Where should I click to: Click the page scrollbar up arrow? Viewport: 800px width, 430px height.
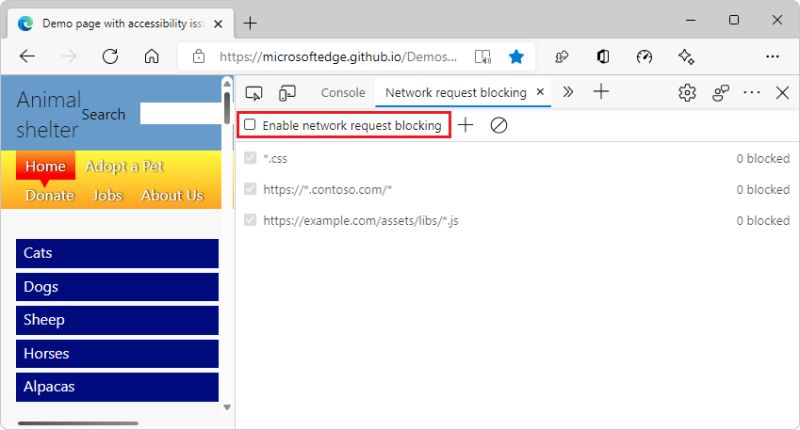(227, 84)
